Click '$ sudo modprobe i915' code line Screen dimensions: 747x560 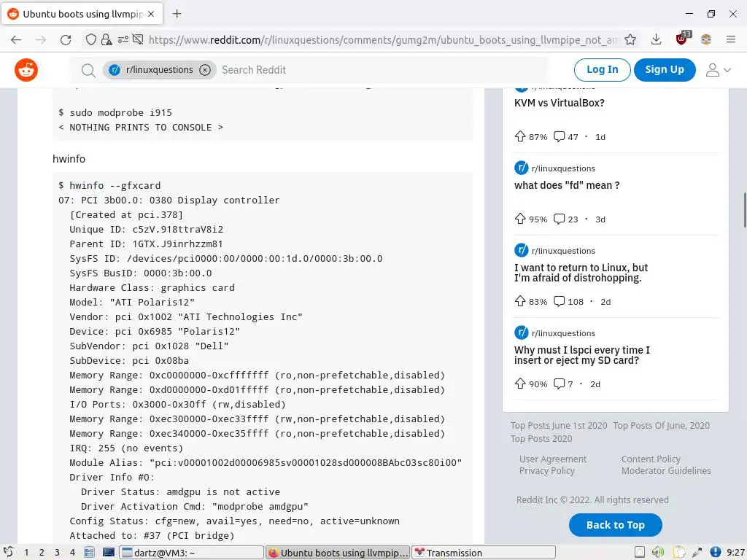point(115,113)
